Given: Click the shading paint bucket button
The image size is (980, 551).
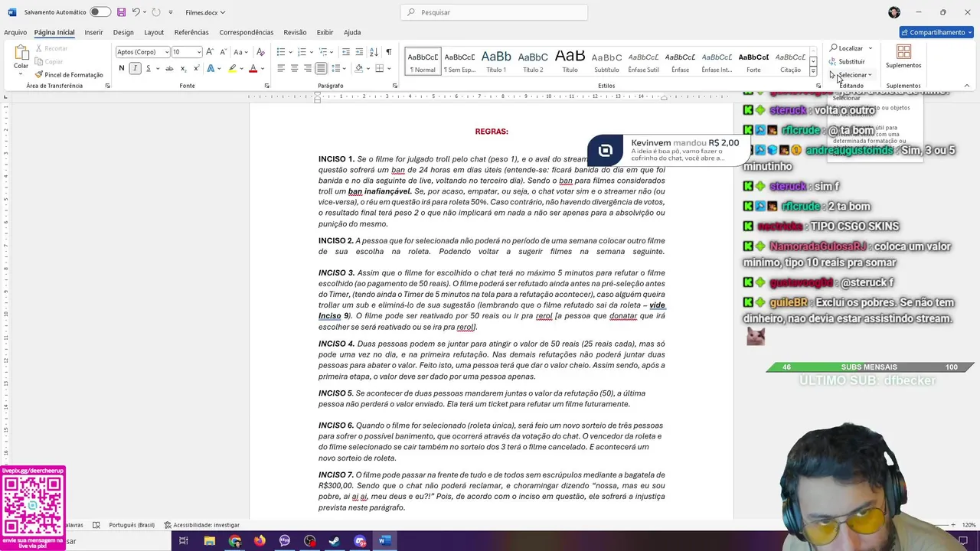Looking at the screenshot, I should pyautogui.click(x=358, y=69).
